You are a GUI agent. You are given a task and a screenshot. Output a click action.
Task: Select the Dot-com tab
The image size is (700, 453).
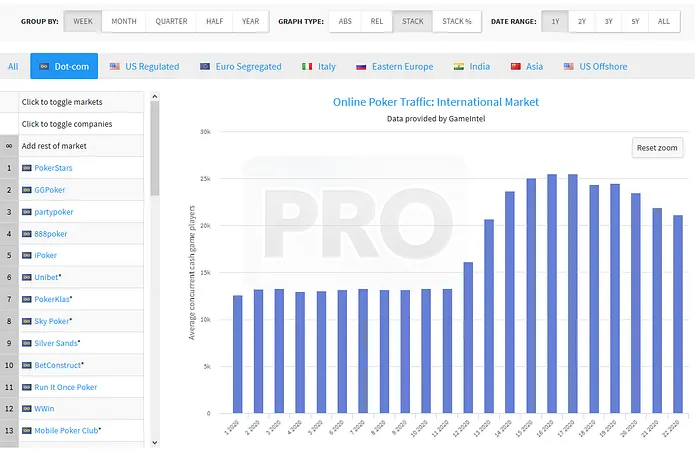(x=64, y=67)
